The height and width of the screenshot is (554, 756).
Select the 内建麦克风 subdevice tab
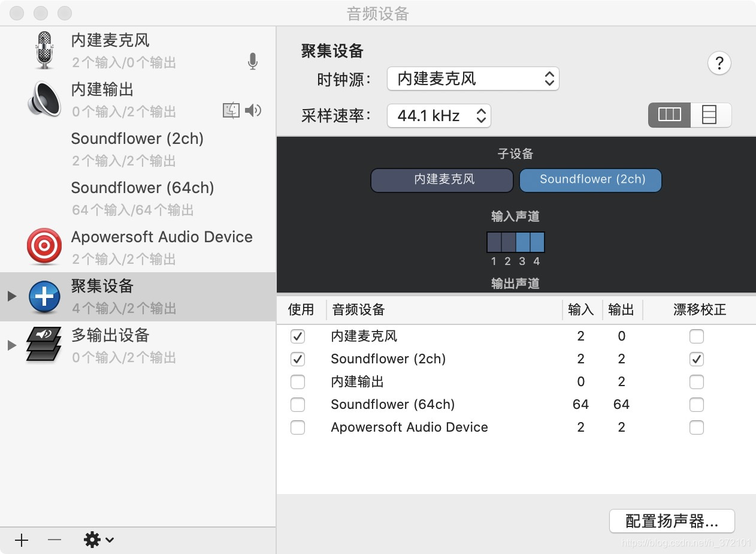coord(442,180)
